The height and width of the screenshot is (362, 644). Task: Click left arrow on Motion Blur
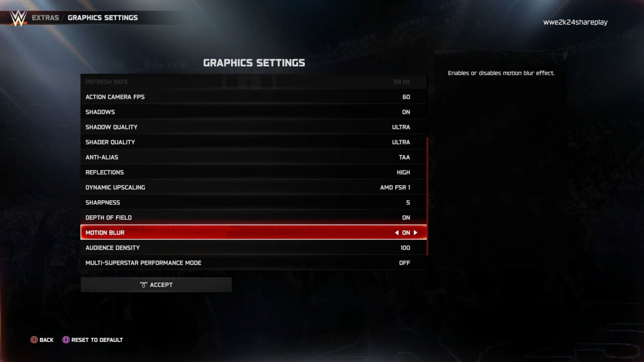[396, 233]
